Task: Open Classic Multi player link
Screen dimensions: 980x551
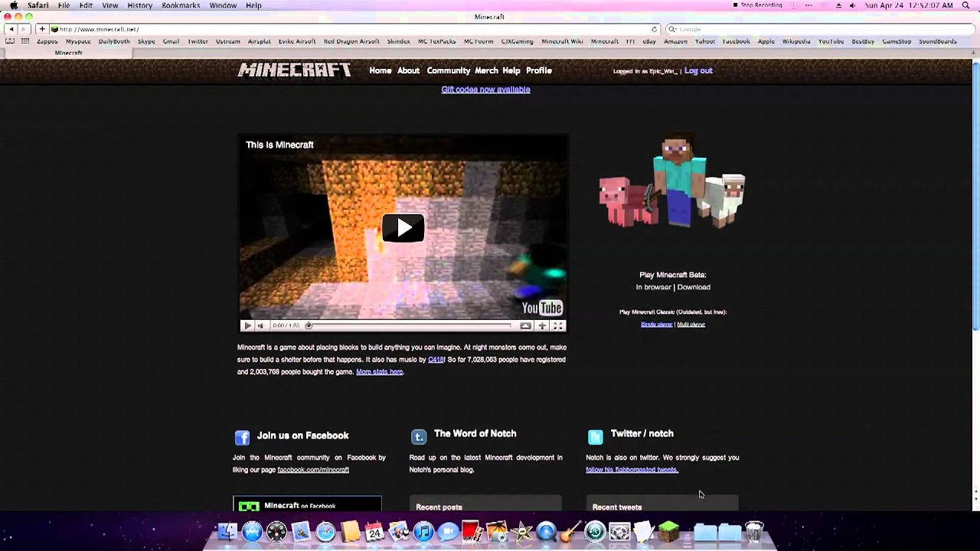Action: pos(691,324)
